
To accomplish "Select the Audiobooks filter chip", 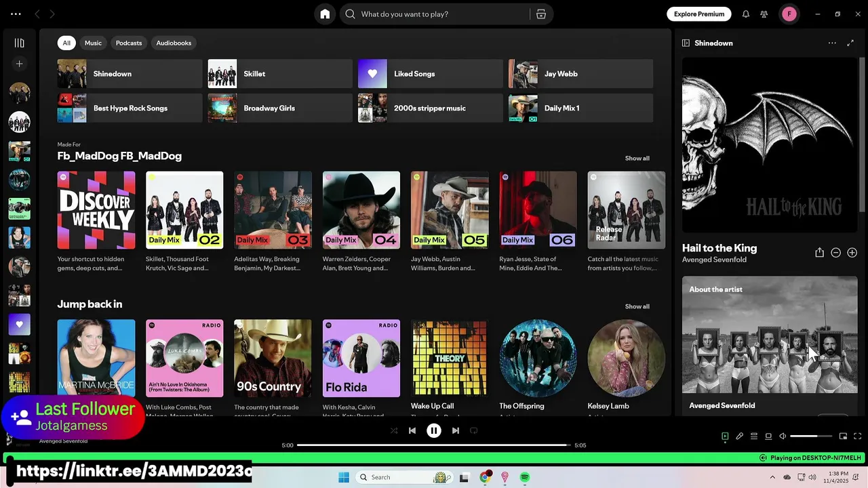I will pos(174,43).
